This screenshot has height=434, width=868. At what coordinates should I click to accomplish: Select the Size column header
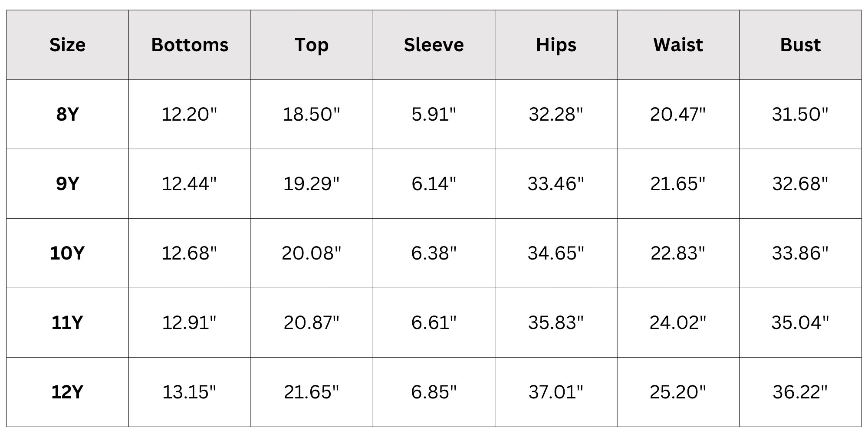pos(67,45)
